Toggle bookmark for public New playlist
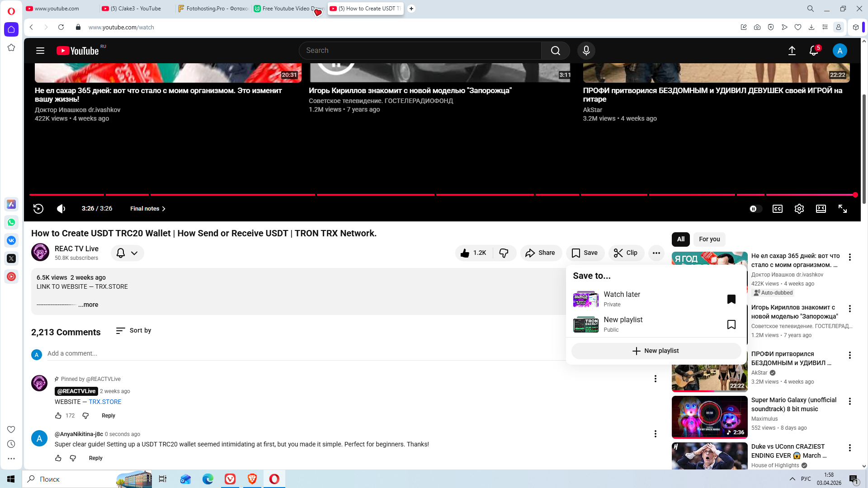The width and height of the screenshot is (868, 488). [x=731, y=324]
